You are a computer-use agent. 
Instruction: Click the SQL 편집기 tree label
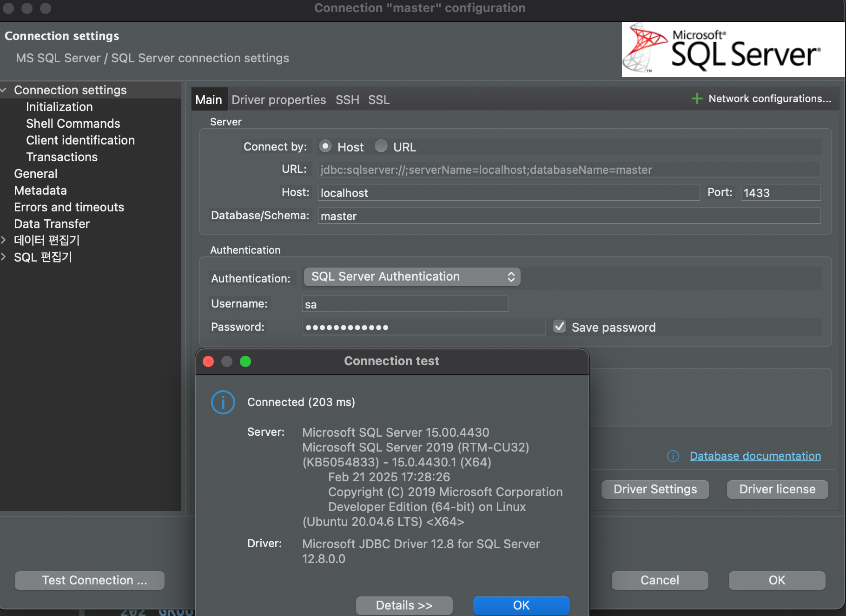(43, 257)
